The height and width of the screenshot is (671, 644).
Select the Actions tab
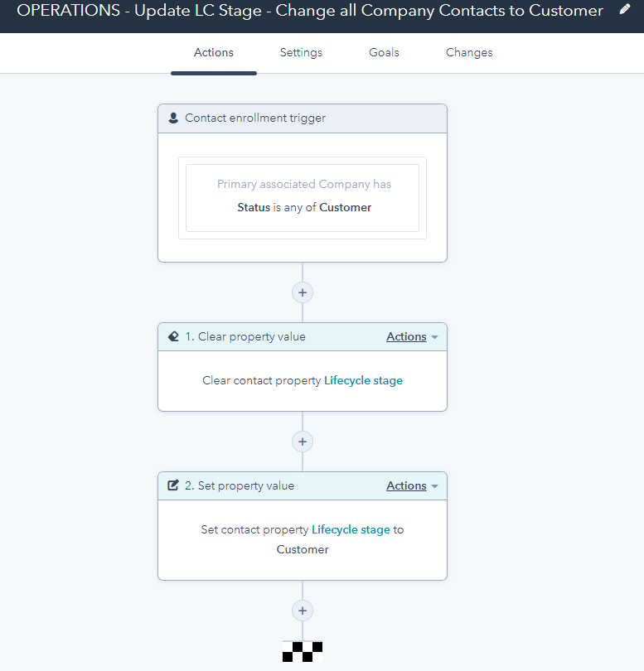(x=213, y=52)
